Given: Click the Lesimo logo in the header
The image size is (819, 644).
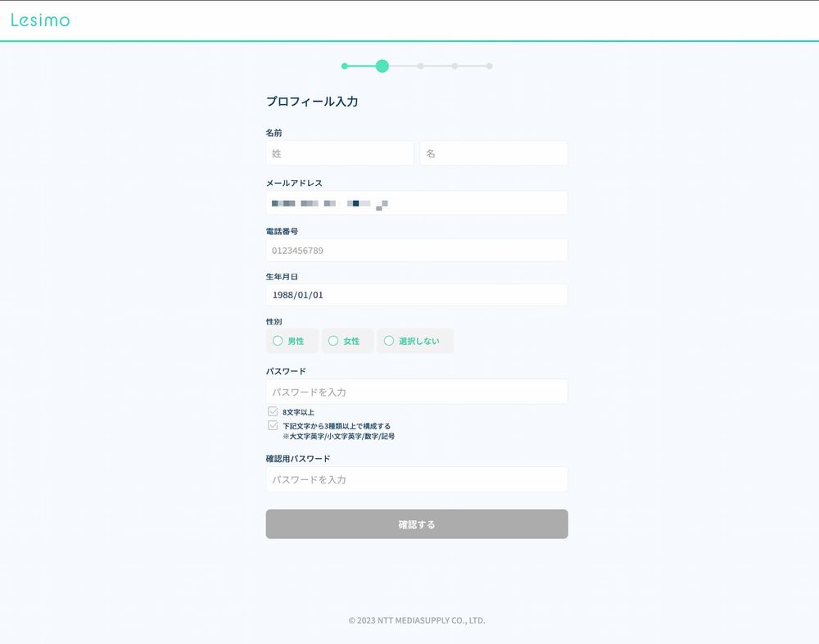Looking at the screenshot, I should [40, 20].
